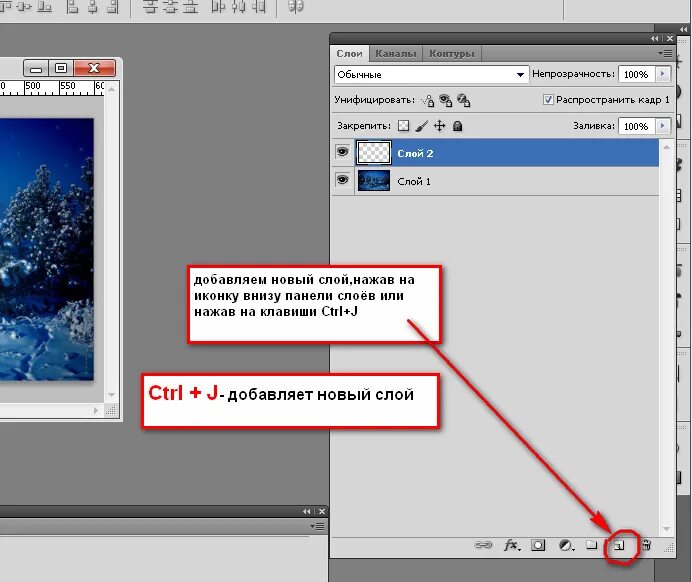This screenshot has width=692, height=582.
Task: Click Layers list scrollbar up arrow
Action: point(666,147)
